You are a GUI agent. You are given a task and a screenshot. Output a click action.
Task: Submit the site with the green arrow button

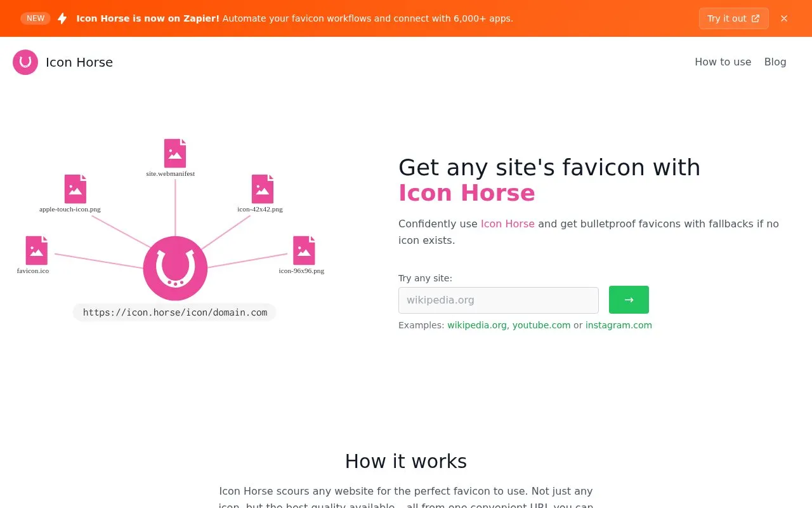coord(629,300)
